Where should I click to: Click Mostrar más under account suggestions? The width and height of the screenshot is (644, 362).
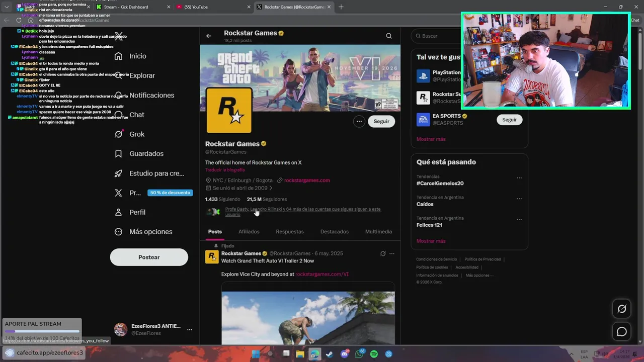[x=431, y=139]
